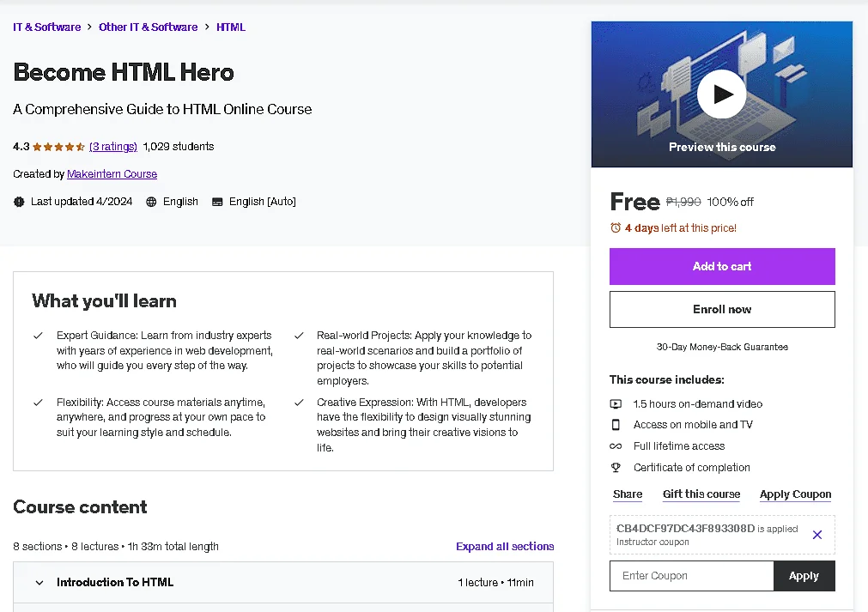Click the alarm clock icon beside 4 days left

click(616, 228)
